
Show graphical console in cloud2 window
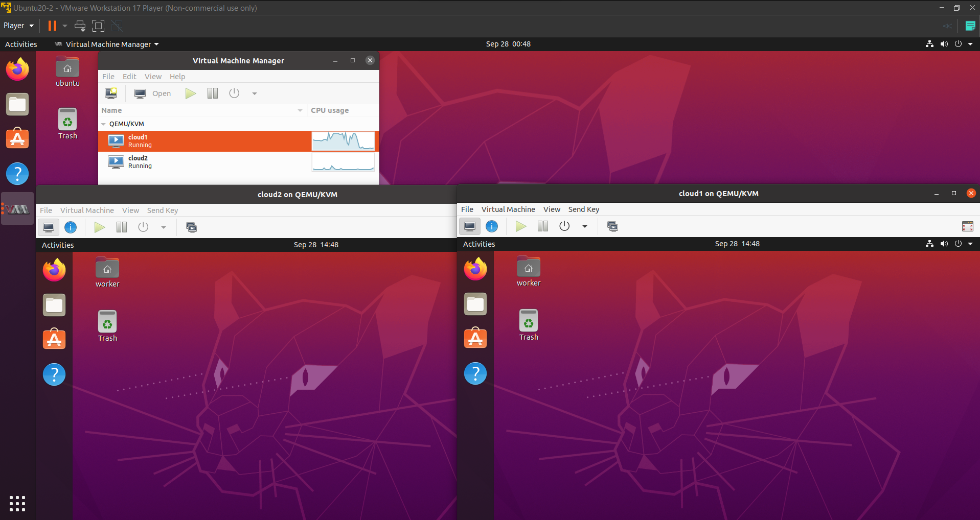coord(49,227)
